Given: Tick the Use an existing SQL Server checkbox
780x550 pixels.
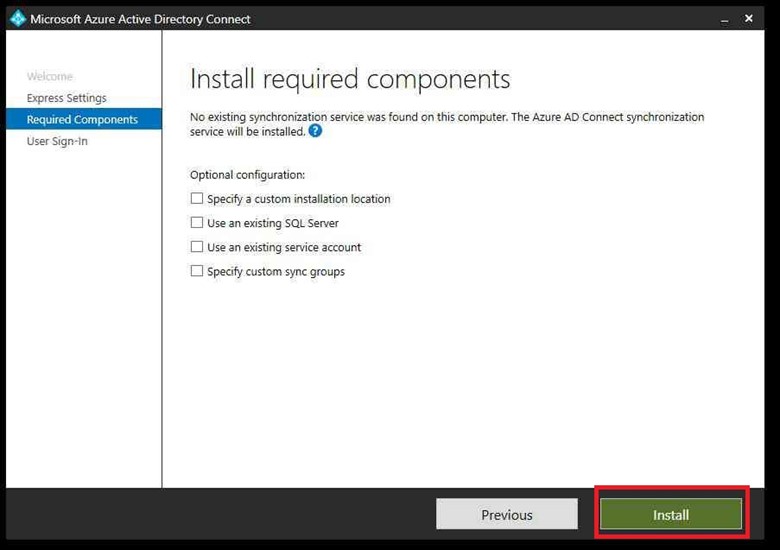Looking at the screenshot, I should (x=197, y=223).
